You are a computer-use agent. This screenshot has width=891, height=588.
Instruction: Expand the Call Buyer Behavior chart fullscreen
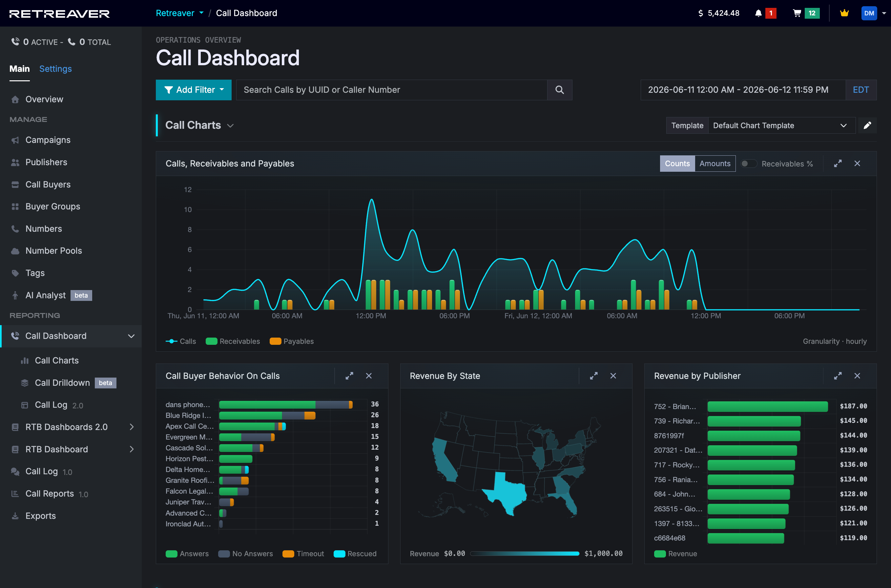(x=349, y=376)
